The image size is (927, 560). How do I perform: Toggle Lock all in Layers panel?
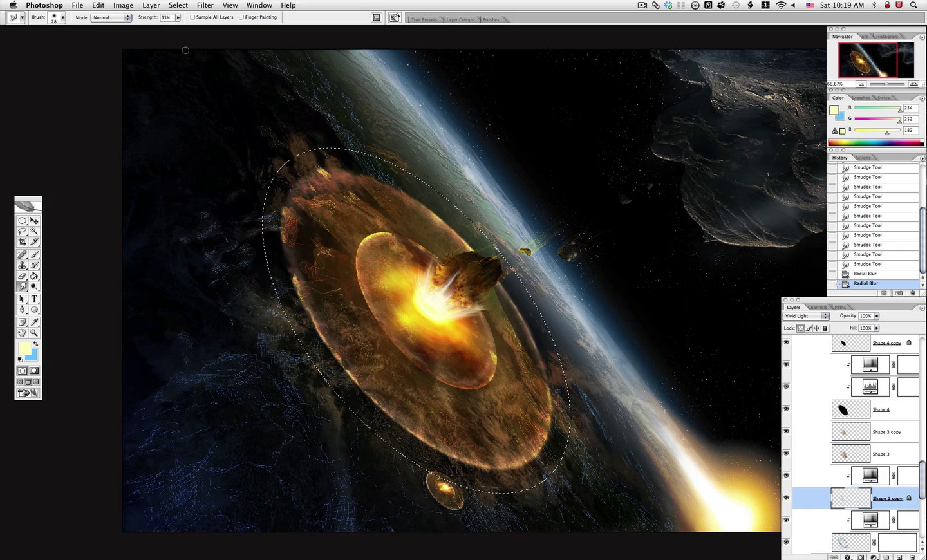tap(825, 328)
